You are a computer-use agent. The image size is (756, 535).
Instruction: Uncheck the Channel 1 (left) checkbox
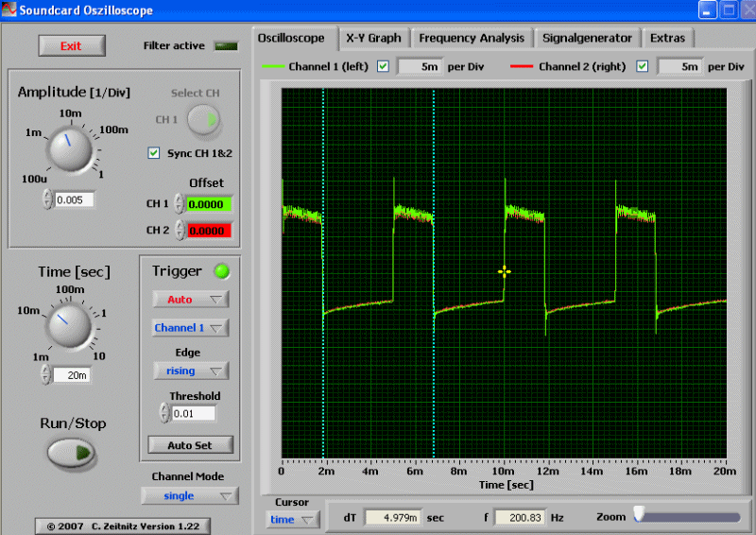[x=383, y=66]
